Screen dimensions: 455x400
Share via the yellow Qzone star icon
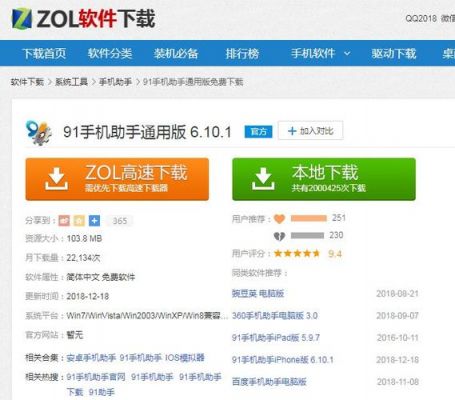click(x=79, y=221)
